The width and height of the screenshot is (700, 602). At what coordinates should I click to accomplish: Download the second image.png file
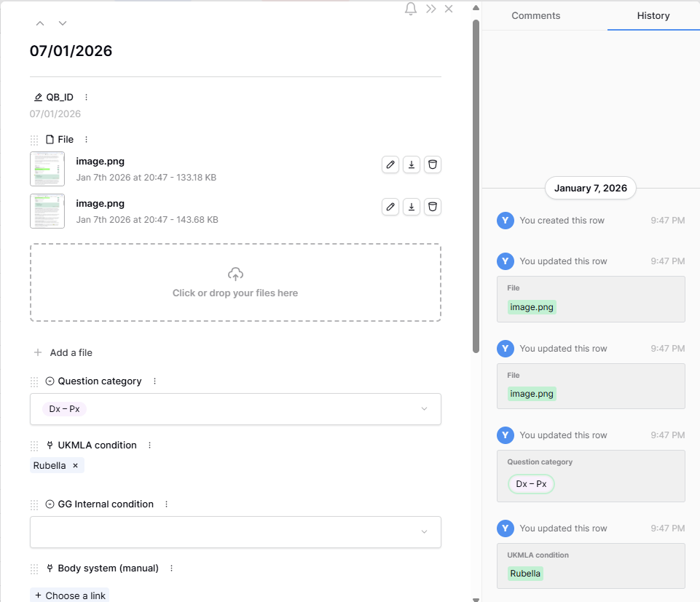412,207
